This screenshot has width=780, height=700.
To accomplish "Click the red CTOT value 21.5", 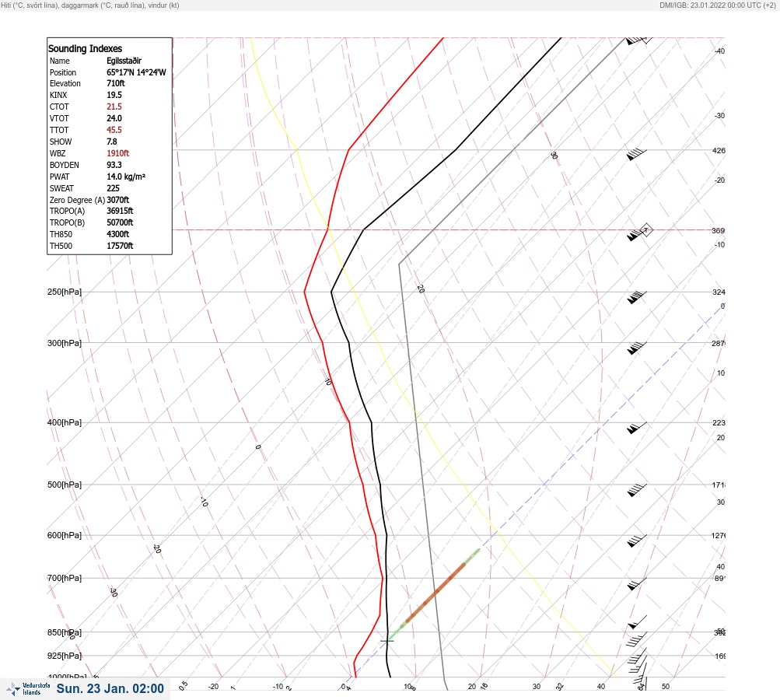I will coord(114,107).
